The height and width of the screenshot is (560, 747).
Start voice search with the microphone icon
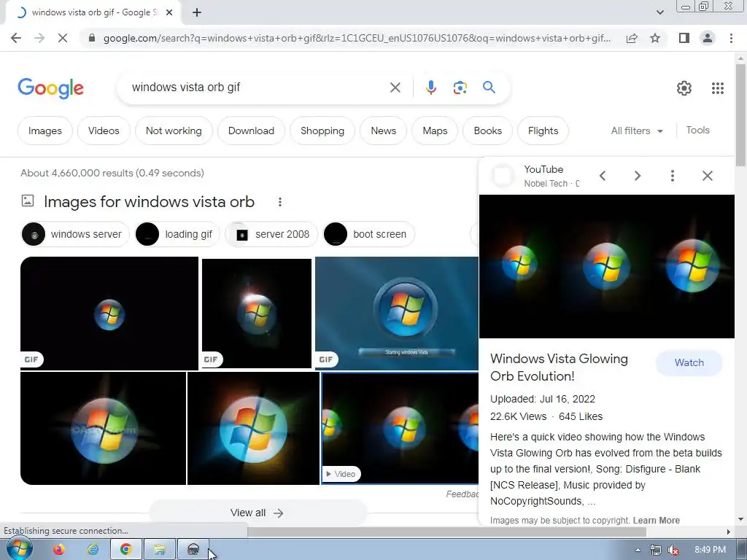[x=430, y=87]
